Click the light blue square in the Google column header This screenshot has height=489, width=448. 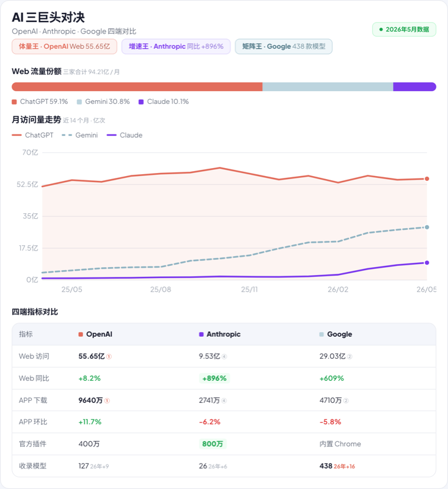coord(321,334)
